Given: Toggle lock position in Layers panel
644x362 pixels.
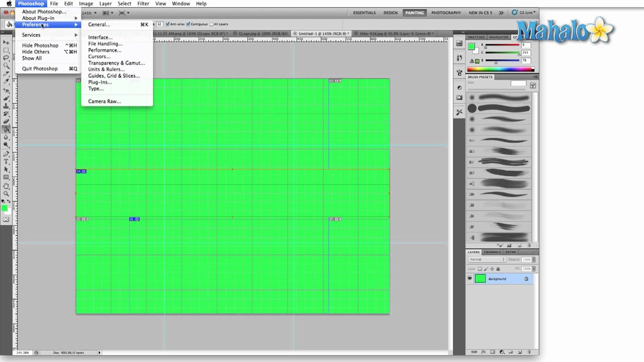Looking at the screenshot, I should (x=492, y=268).
